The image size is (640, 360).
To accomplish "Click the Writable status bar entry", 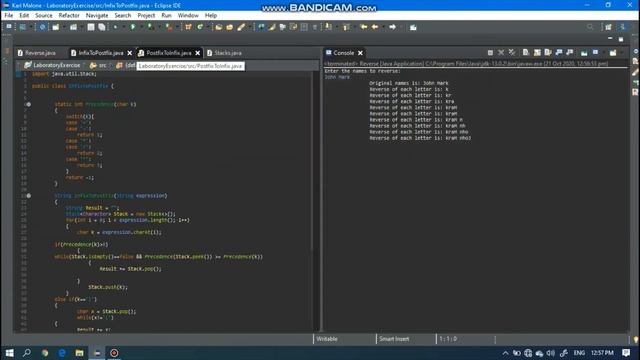I will [x=327, y=339].
